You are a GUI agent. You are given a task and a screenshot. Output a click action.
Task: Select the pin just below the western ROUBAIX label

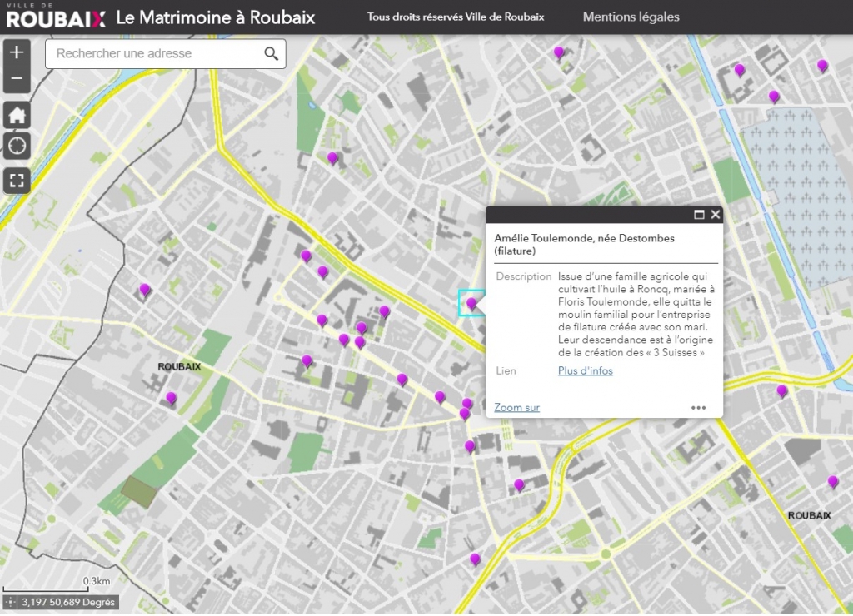point(172,399)
